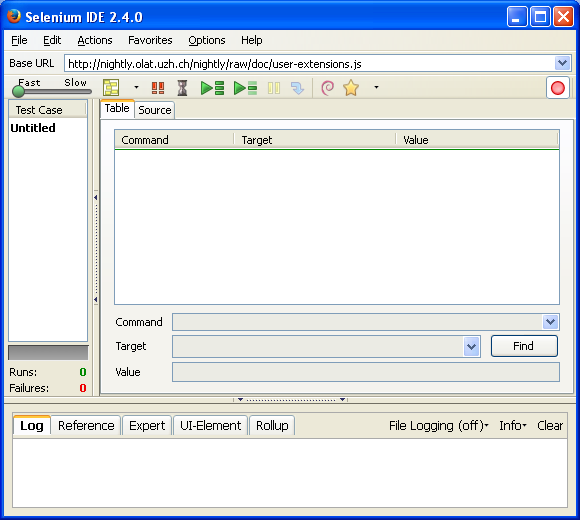Minimize the Selenium IDE window

[516, 17]
